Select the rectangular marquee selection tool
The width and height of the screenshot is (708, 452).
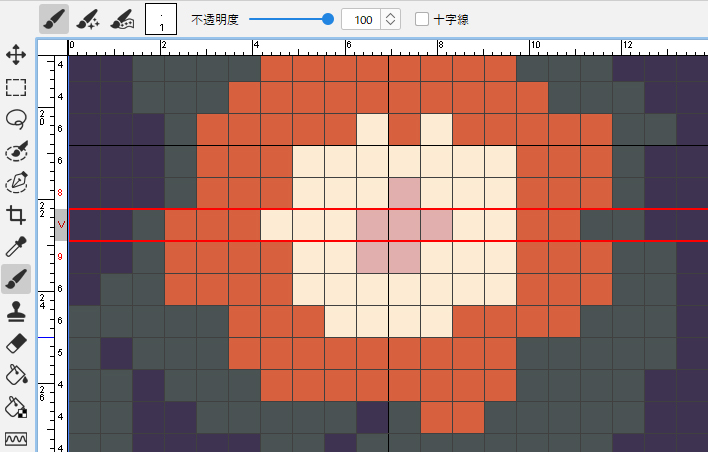15,87
